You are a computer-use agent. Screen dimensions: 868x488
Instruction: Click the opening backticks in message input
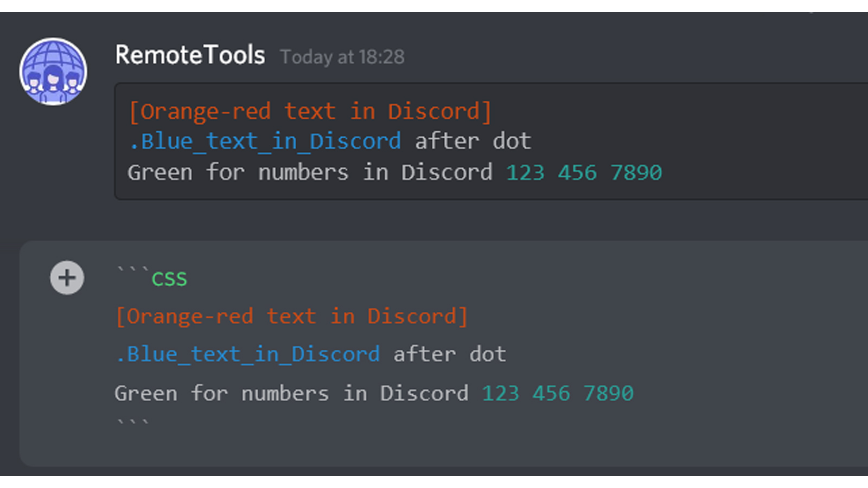coord(133,269)
